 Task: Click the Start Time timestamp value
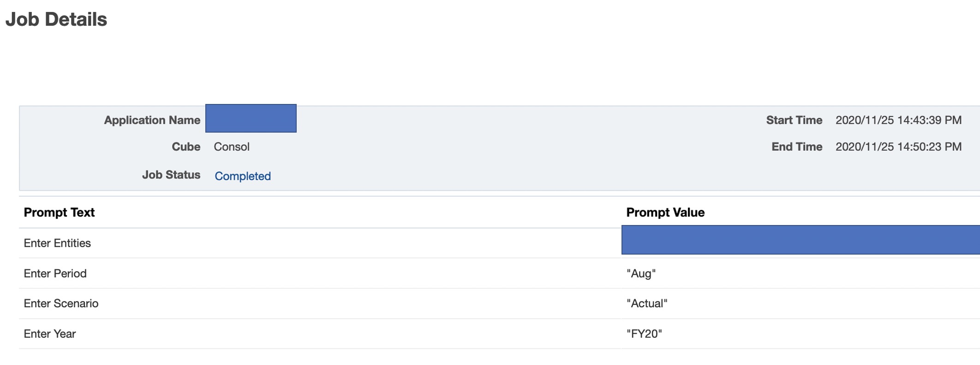tap(898, 120)
